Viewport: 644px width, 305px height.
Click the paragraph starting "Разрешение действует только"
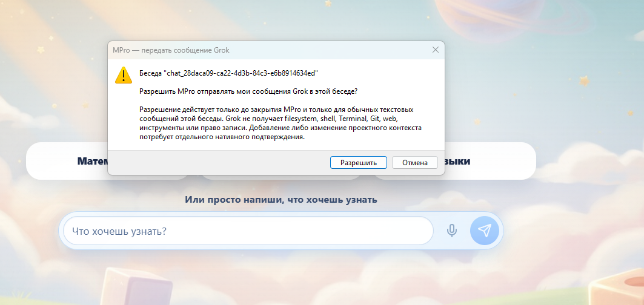(281, 124)
